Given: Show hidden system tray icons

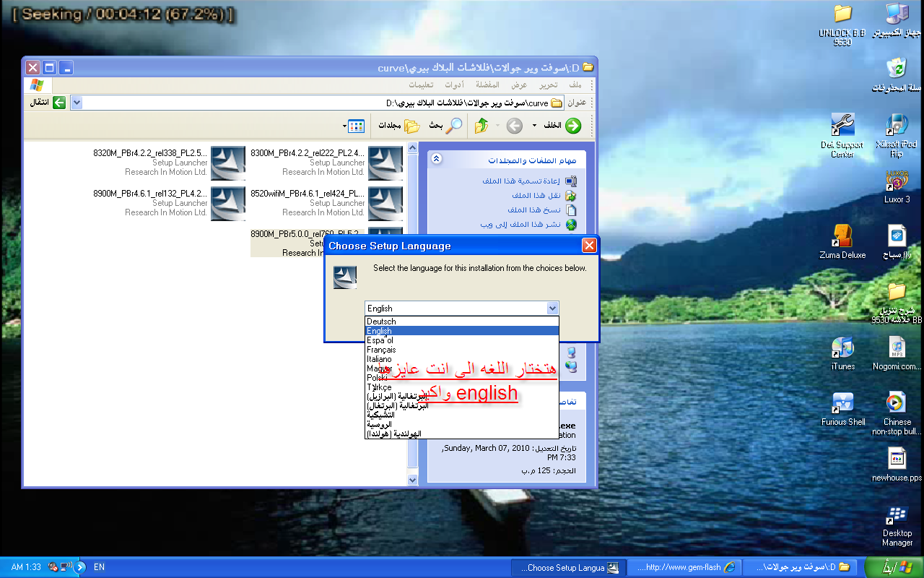Looking at the screenshot, I should [x=80, y=567].
